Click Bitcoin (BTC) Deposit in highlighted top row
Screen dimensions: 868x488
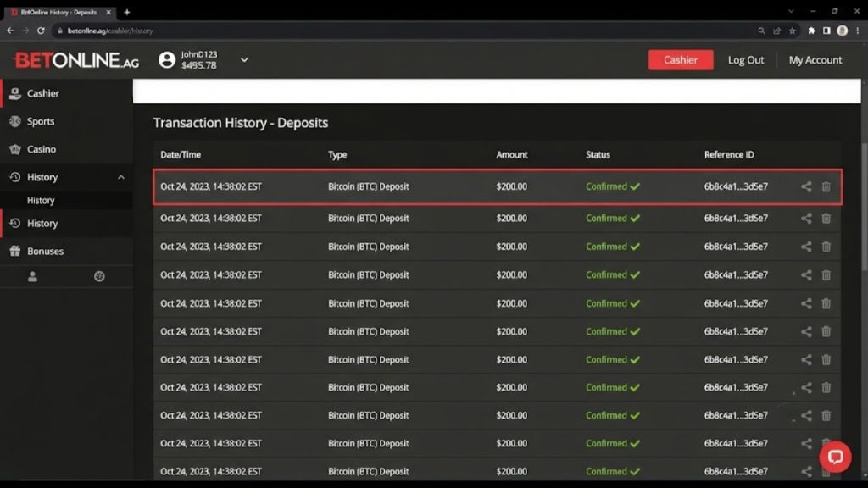point(368,187)
